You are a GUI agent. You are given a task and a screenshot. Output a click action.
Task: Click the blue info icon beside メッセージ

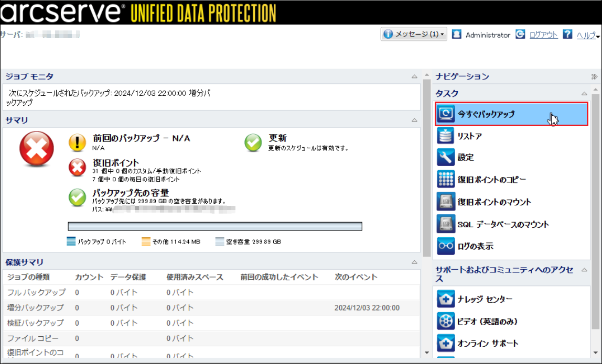coord(388,34)
